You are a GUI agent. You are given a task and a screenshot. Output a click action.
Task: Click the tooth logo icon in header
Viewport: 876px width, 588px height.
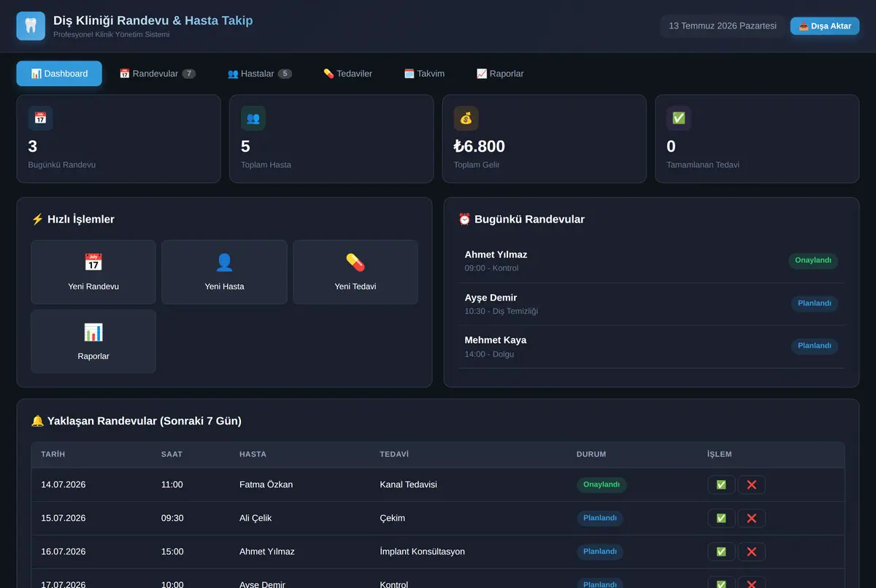coord(31,26)
